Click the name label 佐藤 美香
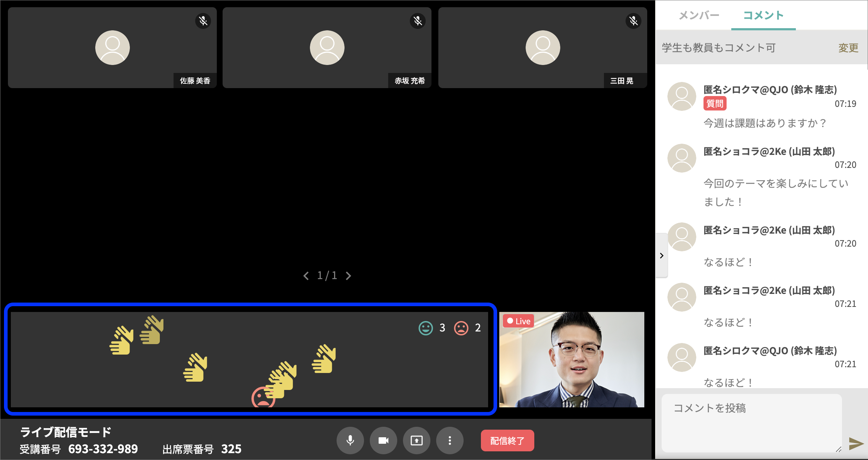 (195, 81)
